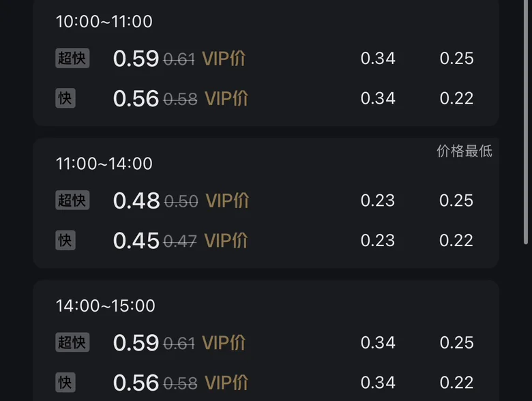This screenshot has width=532, height=401.
Task: Click the 价格最低 lowest-price tag
Action: 464,151
